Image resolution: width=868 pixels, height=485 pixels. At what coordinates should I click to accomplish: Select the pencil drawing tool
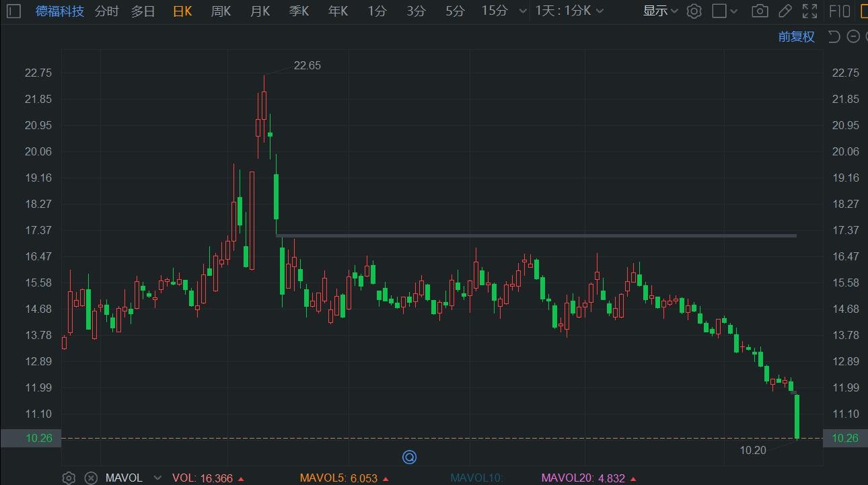click(785, 11)
